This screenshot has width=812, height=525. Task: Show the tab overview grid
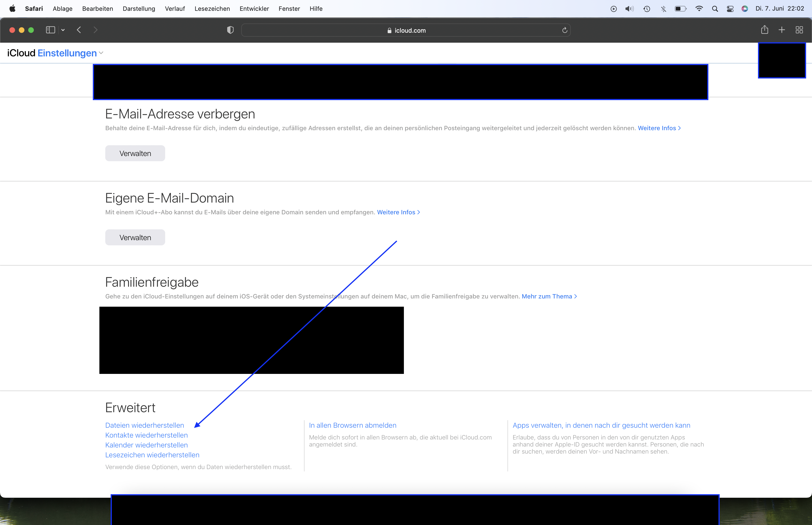coord(799,30)
